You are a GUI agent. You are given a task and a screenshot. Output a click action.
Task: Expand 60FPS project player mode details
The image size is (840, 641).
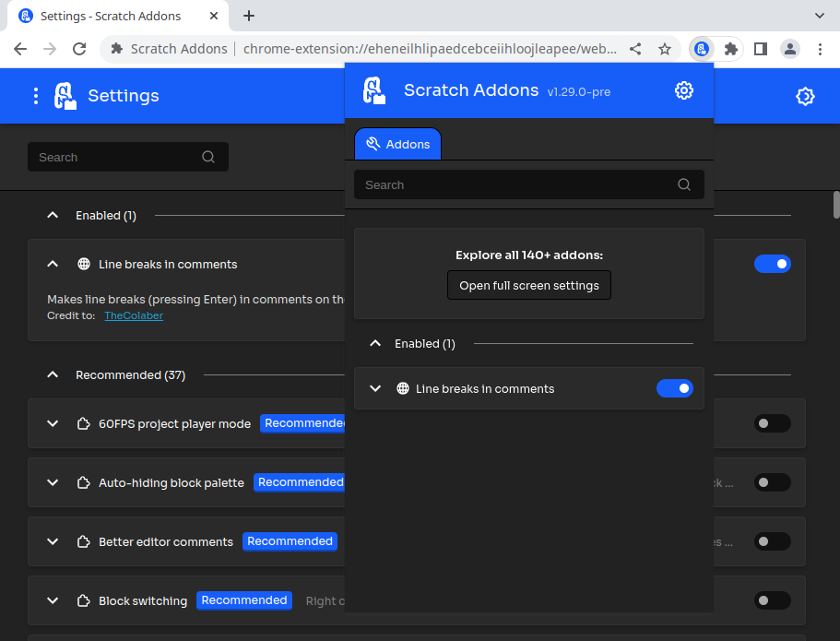point(53,424)
